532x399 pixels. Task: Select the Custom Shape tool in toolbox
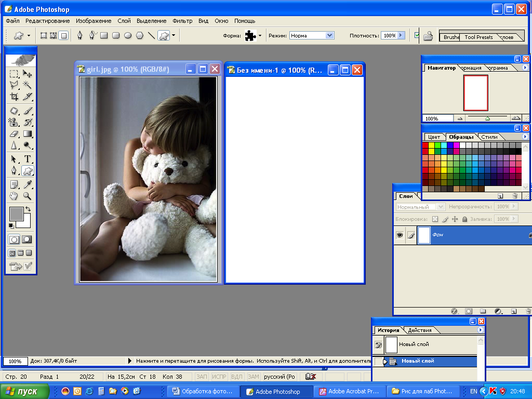pyautogui.click(x=28, y=170)
